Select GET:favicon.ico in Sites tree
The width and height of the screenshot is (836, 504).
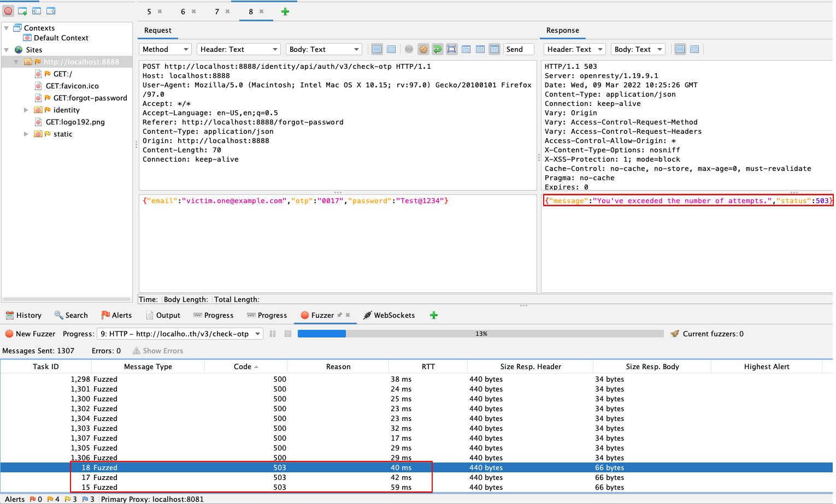pos(72,86)
